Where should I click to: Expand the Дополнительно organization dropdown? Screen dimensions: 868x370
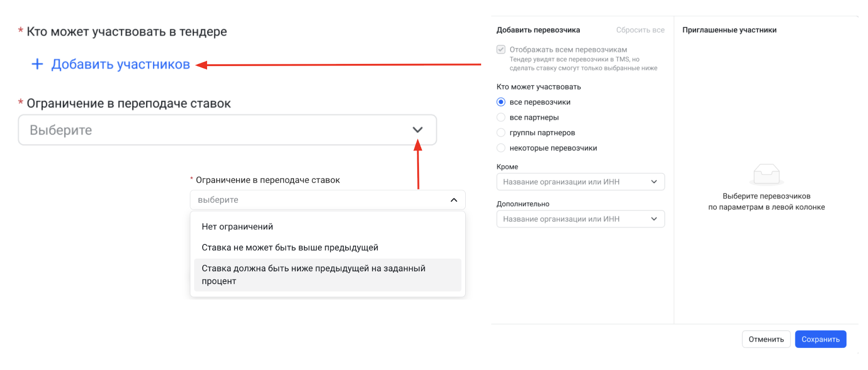(573, 219)
